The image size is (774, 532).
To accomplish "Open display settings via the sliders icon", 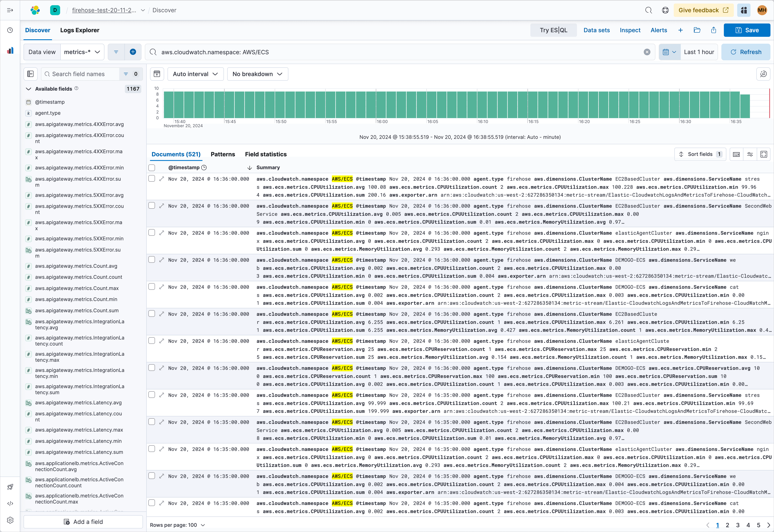I will click(750, 154).
